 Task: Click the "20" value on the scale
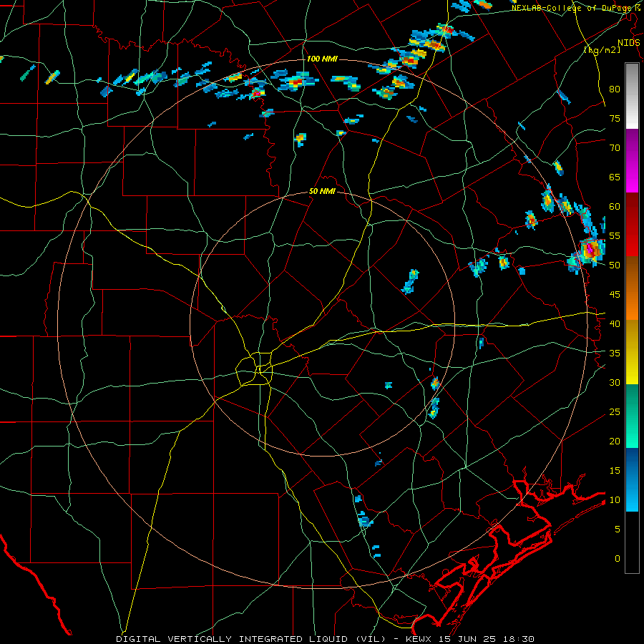click(x=615, y=441)
